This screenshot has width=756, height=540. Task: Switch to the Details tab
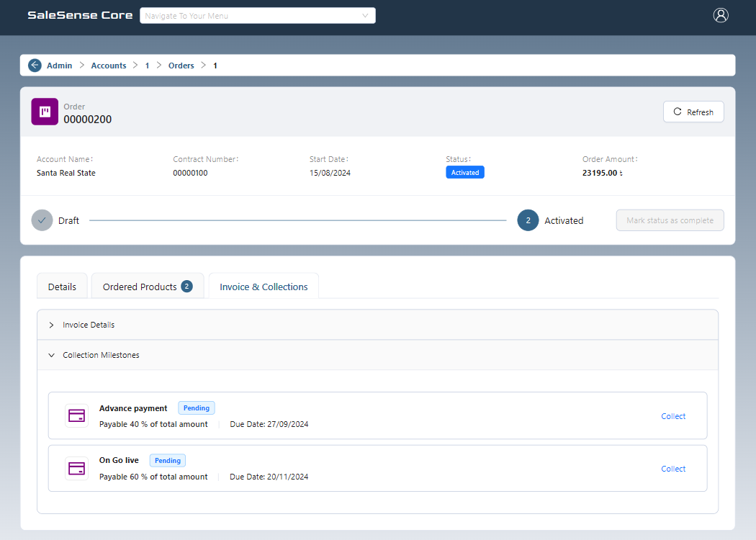(62, 287)
